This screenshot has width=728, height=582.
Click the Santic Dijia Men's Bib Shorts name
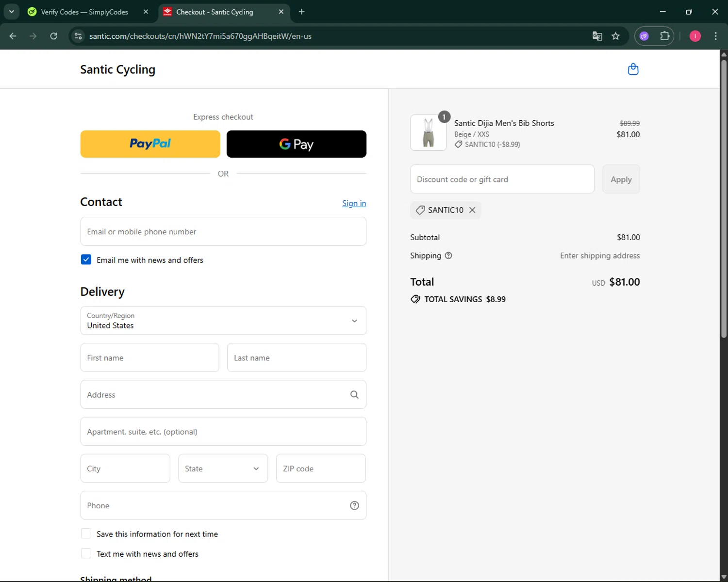coord(504,123)
